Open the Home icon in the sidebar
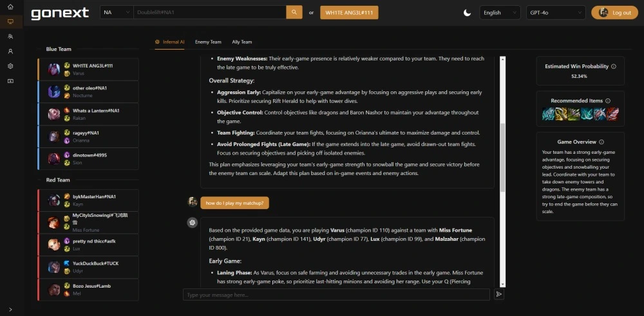 point(11,7)
